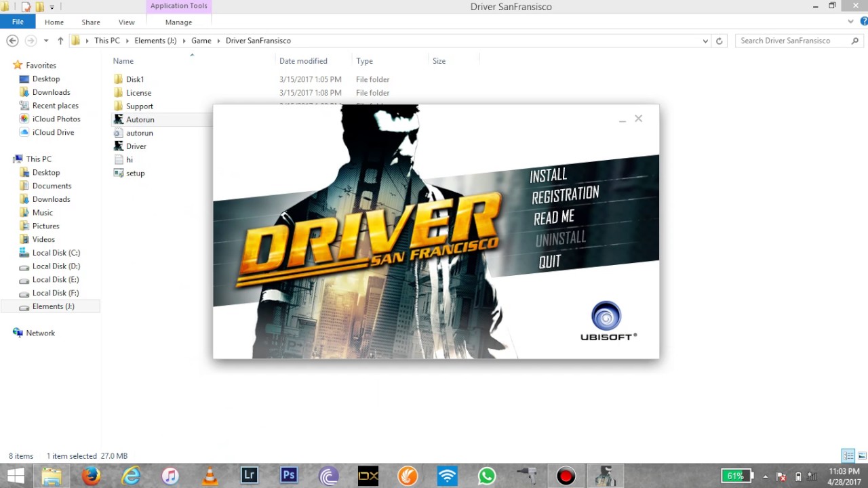Click the greyed UNINSTALL launcher option
868x488 pixels.
[560, 239]
